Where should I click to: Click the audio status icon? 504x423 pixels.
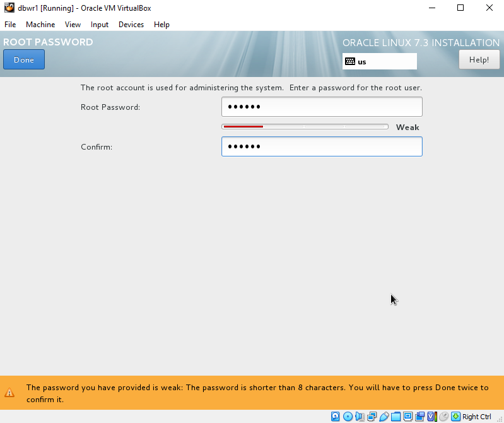tap(360, 417)
